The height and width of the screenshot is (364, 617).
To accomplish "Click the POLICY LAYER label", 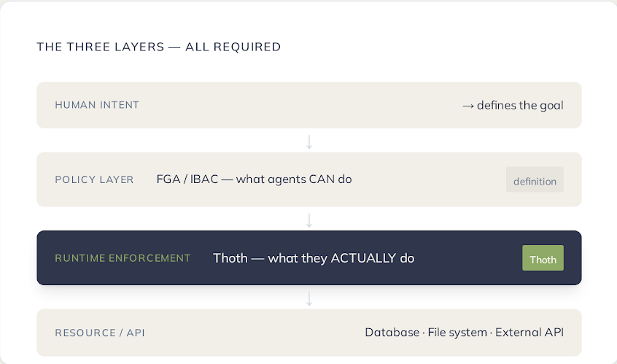I will [x=94, y=179].
